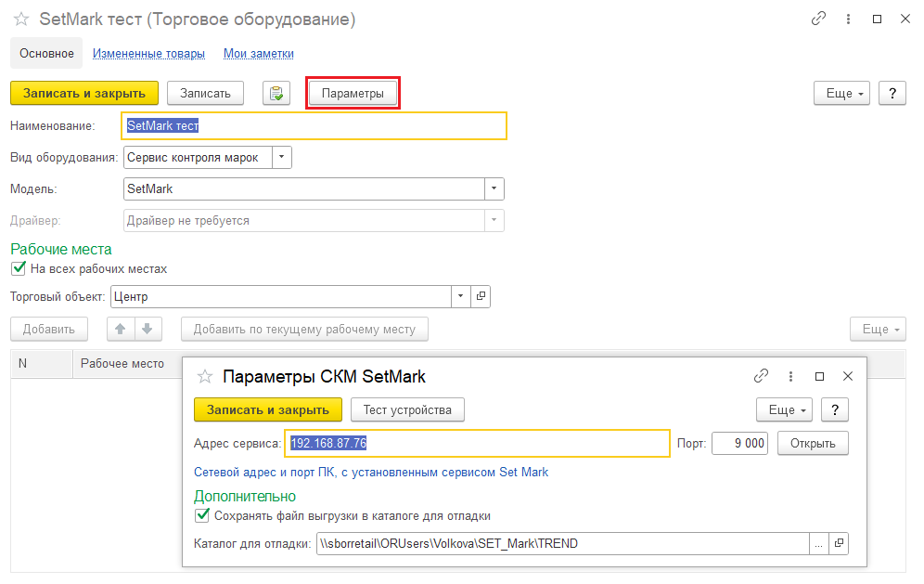Expand Вид оборудования dropdown
The image size is (924, 584).
(282, 157)
